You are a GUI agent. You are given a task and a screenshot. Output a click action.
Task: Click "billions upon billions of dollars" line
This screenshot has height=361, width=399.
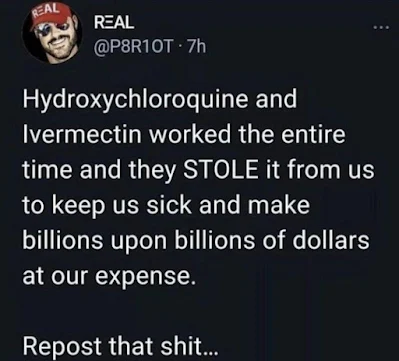point(196,240)
